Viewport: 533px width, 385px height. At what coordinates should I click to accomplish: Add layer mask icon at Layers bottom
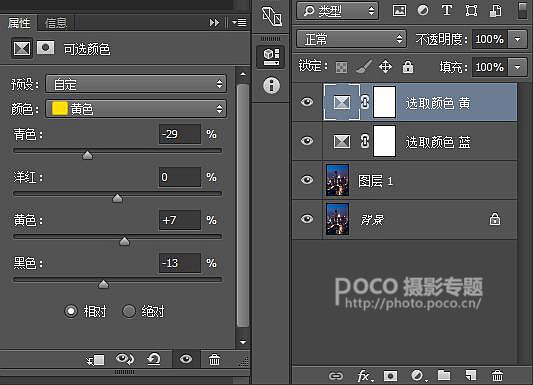click(390, 376)
